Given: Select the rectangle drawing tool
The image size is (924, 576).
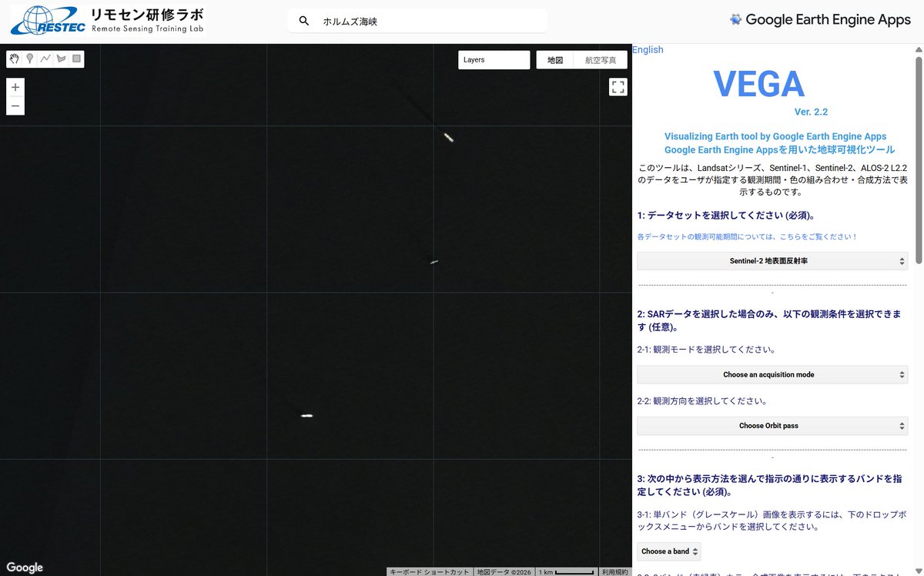Looking at the screenshot, I should coord(75,59).
